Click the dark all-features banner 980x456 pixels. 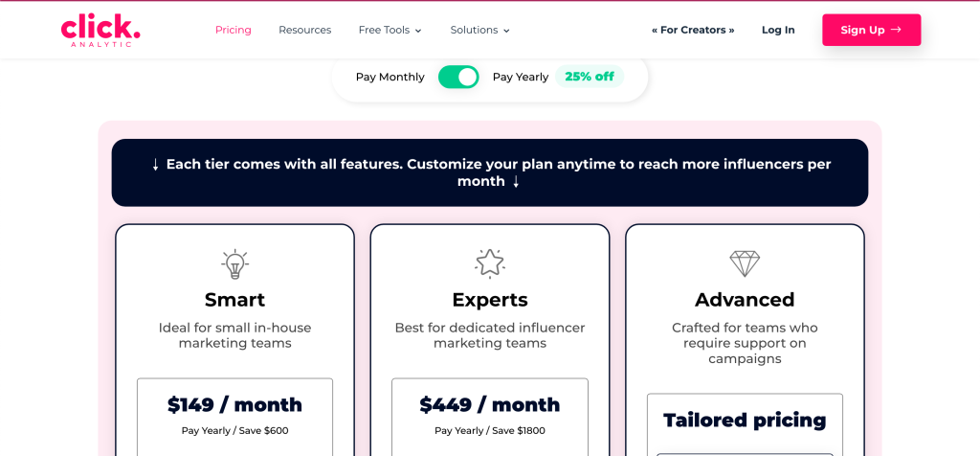click(x=490, y=172)
